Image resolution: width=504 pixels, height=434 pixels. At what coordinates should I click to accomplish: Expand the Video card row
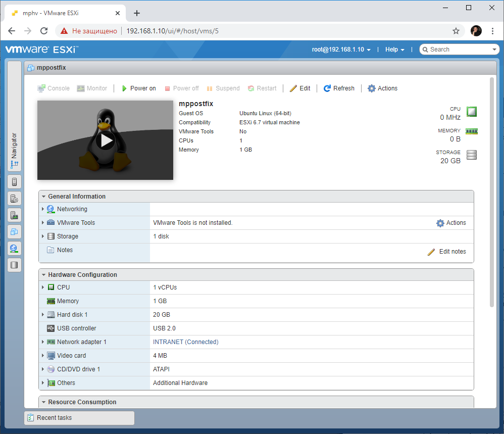[43, 356]
